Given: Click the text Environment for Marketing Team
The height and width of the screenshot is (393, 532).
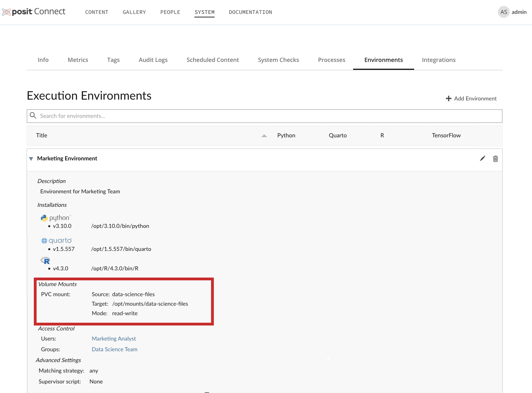Looking at the screenshot, I should click(x=80, y=191).
